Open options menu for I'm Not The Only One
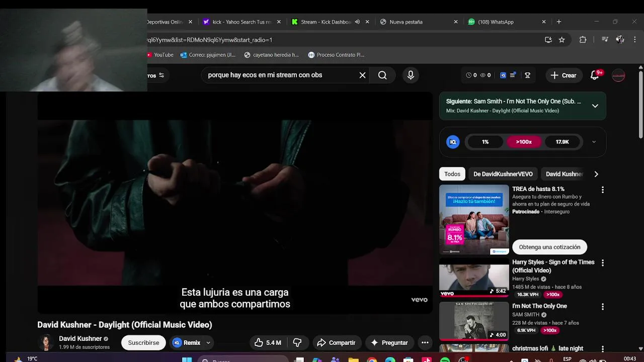 [x=602, y=307]
